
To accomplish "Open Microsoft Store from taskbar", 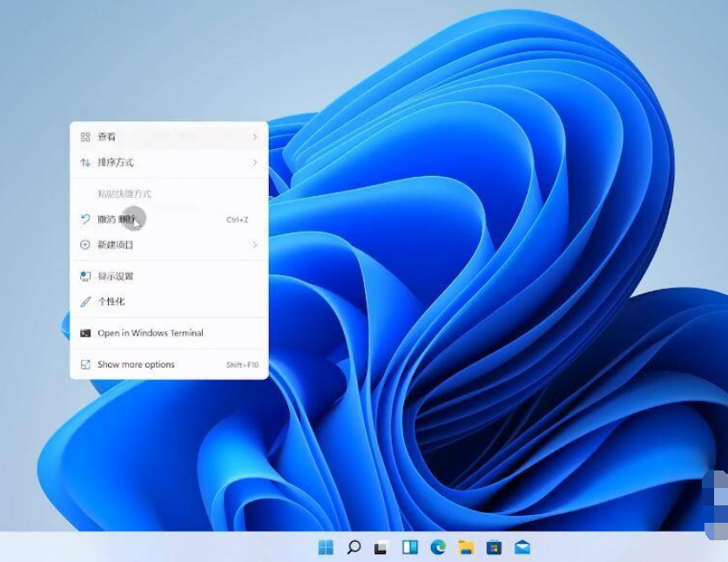I will [x=494, y=547].
